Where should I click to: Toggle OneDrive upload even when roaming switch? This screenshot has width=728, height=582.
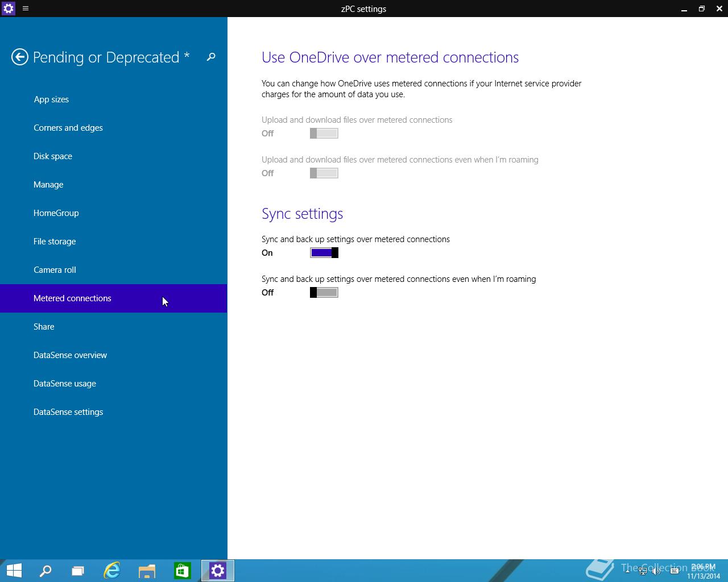[324, 173]
